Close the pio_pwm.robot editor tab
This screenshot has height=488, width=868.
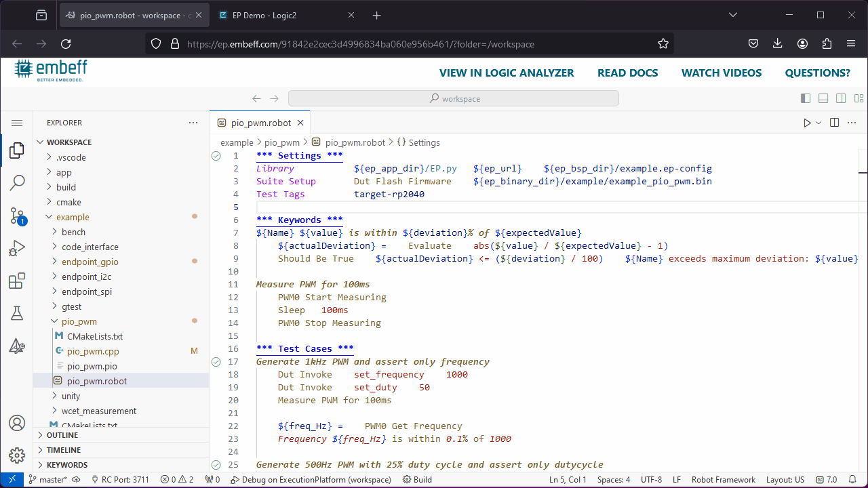(x=300, y=123)
